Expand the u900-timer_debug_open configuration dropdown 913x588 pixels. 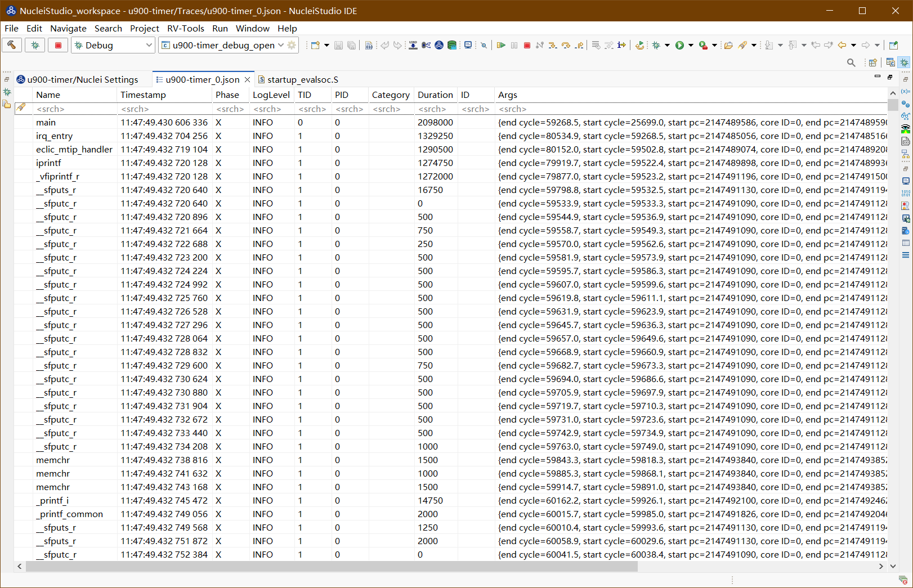(280, 45)
